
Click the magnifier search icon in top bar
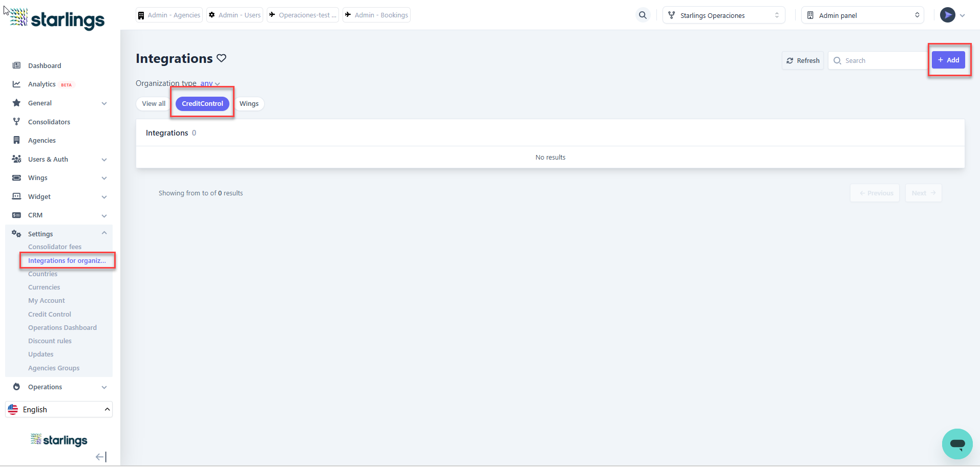coord(643,15)
